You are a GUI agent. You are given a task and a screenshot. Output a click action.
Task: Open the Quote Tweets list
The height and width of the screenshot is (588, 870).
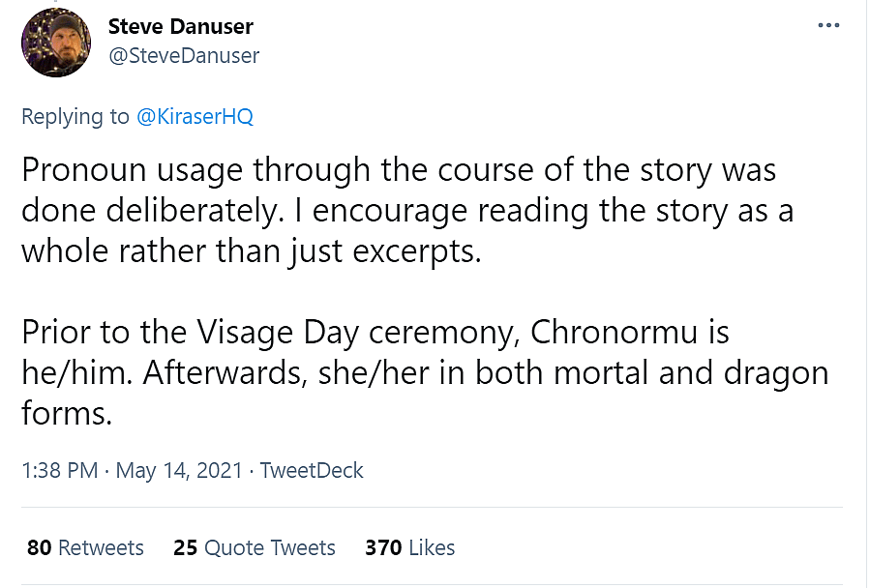268,547
